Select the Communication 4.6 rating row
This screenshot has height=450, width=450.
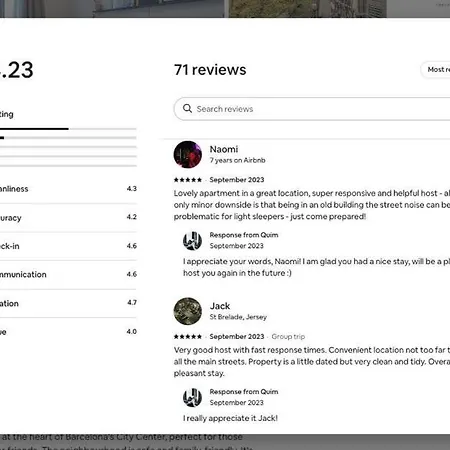click(68, 274)
